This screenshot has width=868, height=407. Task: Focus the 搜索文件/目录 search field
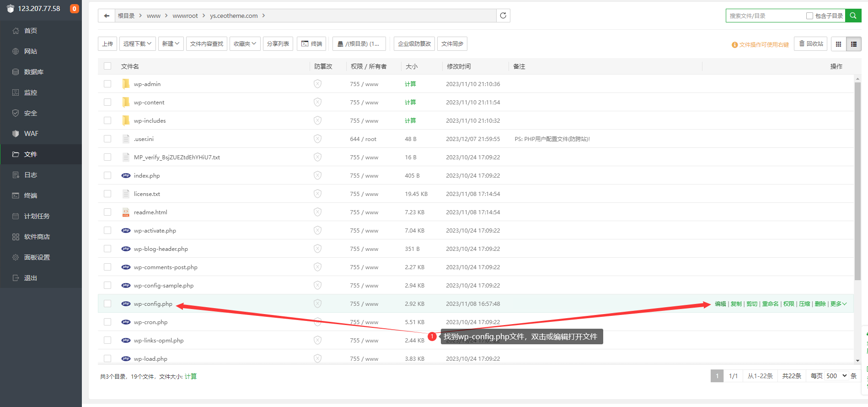(x=766, y=16)
